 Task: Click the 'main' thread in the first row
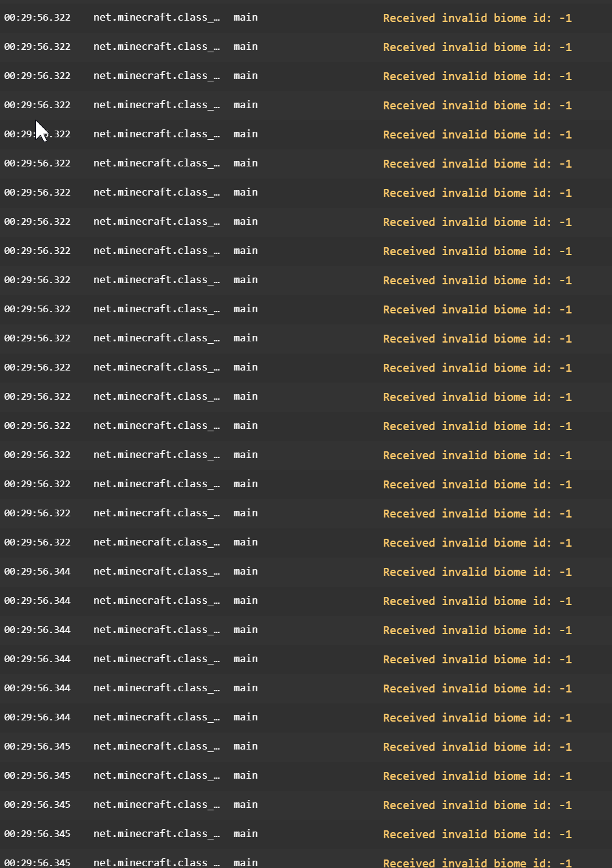point(245,18)
